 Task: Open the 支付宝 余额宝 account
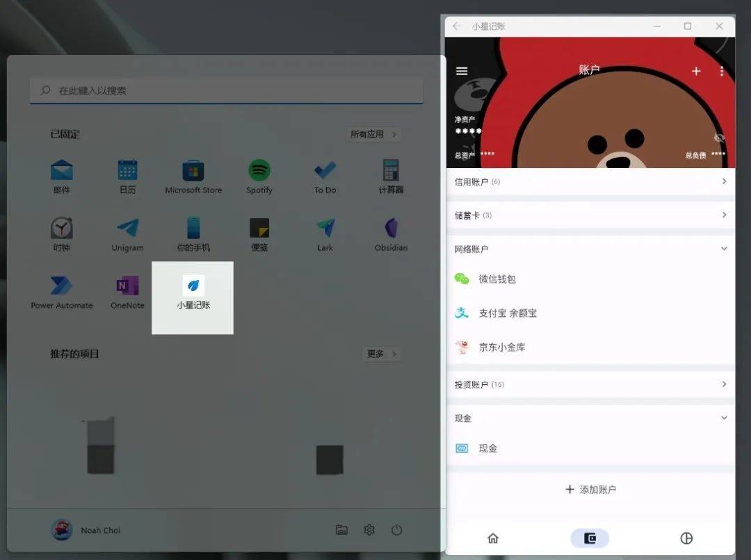click(x=590, y=313)
